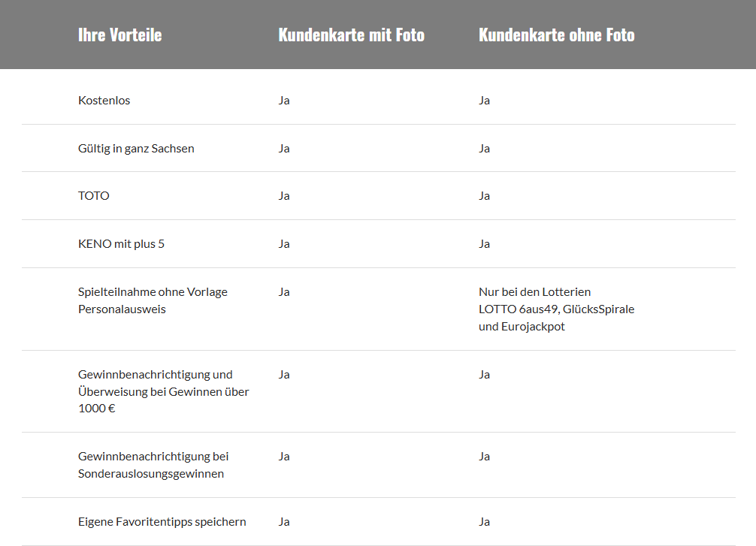Click the "Gültig in ganz Sachsen" row label

click(x=136, y=149)
